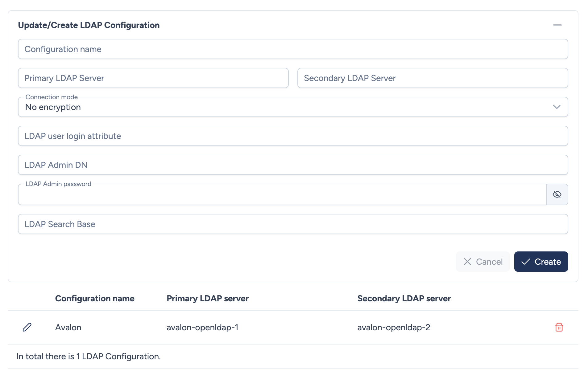Open the Connection mode dropdown

(292, 107)
